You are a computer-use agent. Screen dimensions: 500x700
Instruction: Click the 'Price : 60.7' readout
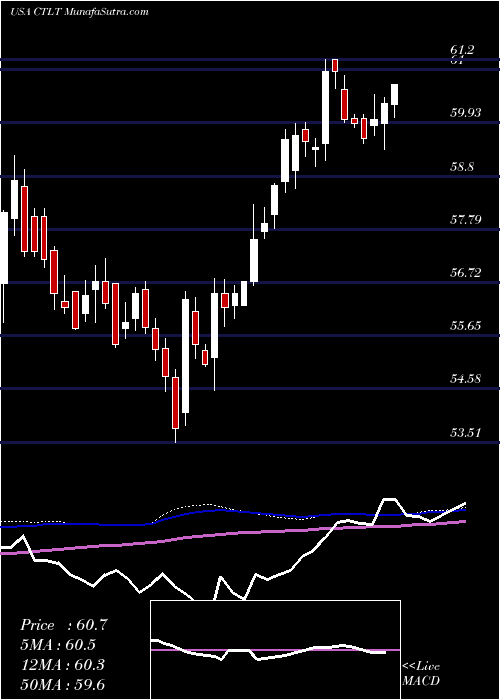click(64, 625)
